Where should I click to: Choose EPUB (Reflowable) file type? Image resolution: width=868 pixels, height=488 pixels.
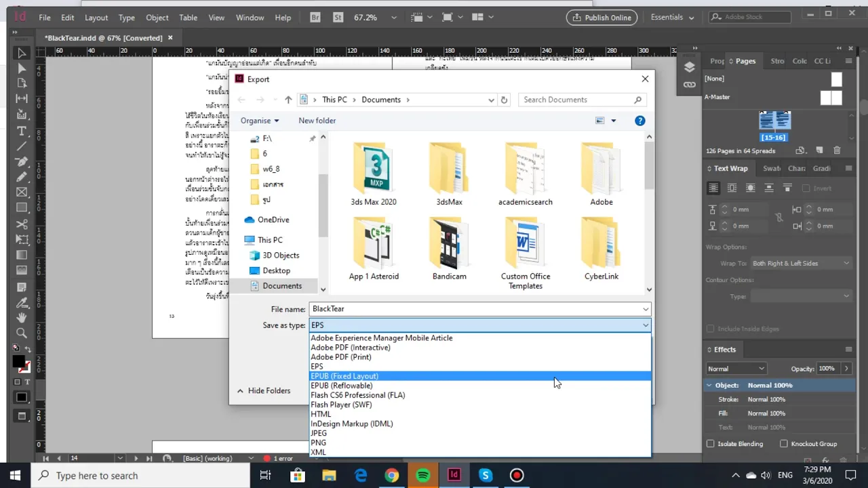tap(480, 386)
